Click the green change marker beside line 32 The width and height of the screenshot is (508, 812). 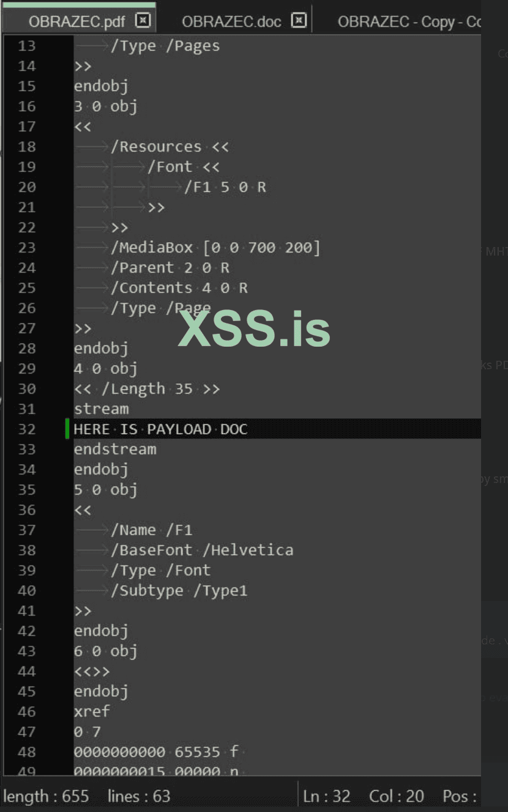tap(67, 429)
